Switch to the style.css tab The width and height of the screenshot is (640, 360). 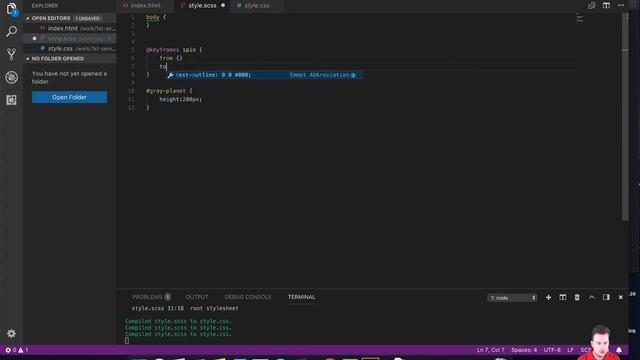point(257,6)
